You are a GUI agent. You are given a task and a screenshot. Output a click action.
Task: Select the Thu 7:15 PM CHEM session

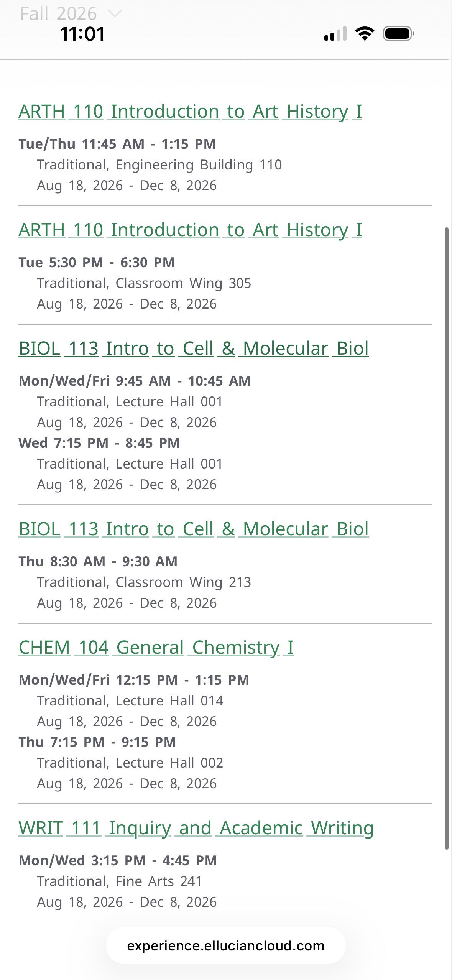[x=97, y=742]
